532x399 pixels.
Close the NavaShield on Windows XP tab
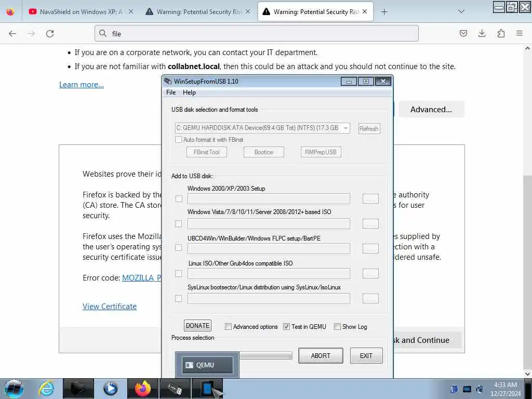[131, 11]
